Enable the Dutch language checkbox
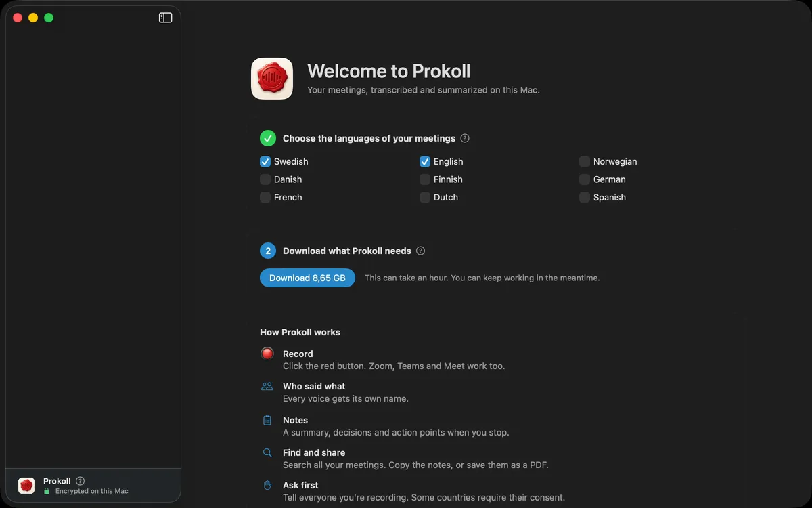The width and height of the screenshot is (812, 508). tap(425, 198)
